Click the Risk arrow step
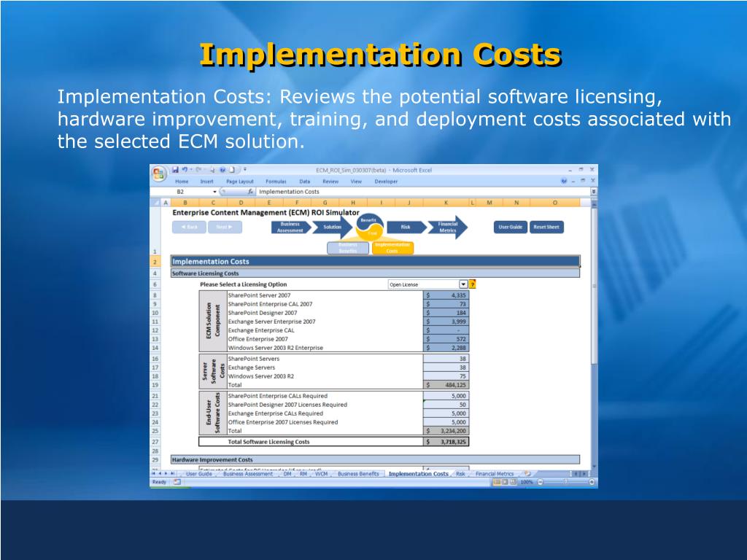747x560 pixels. click(406, 227)
